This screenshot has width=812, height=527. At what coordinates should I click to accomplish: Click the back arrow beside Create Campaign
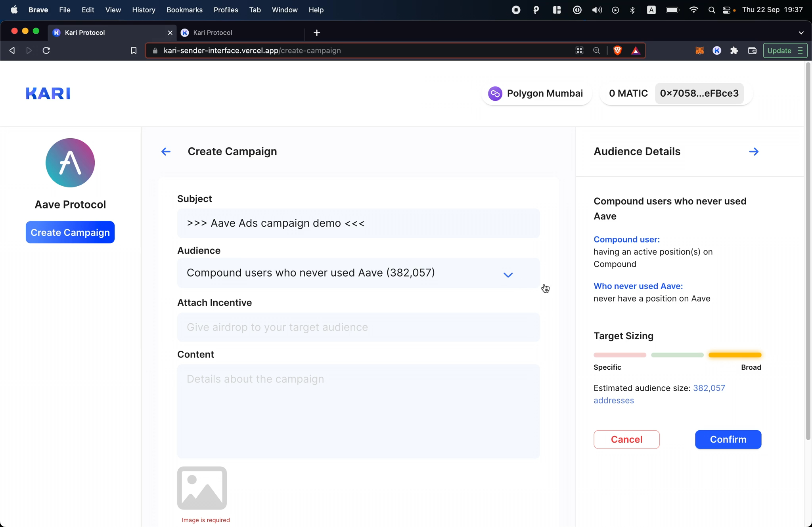(166, 151)
